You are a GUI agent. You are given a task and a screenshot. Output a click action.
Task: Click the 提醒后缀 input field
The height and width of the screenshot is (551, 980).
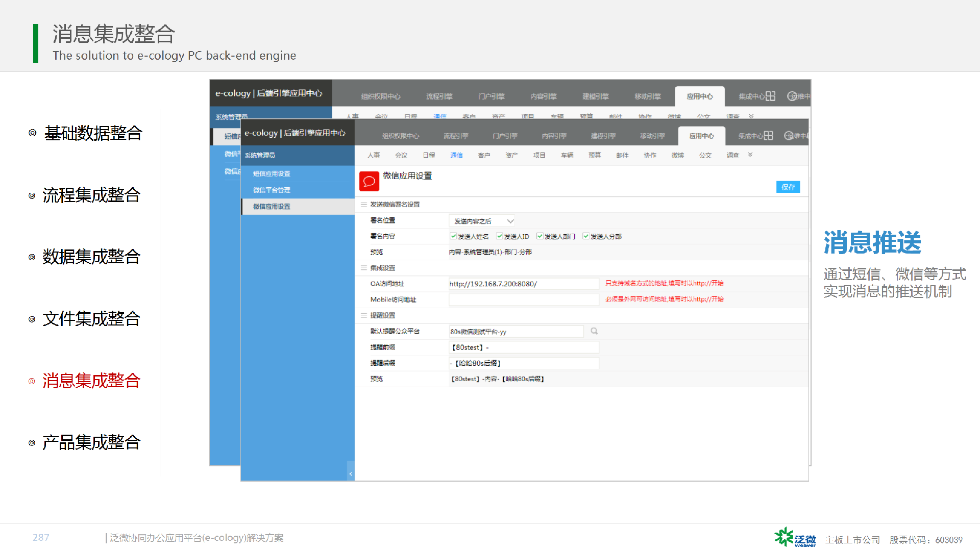point(524,363)
